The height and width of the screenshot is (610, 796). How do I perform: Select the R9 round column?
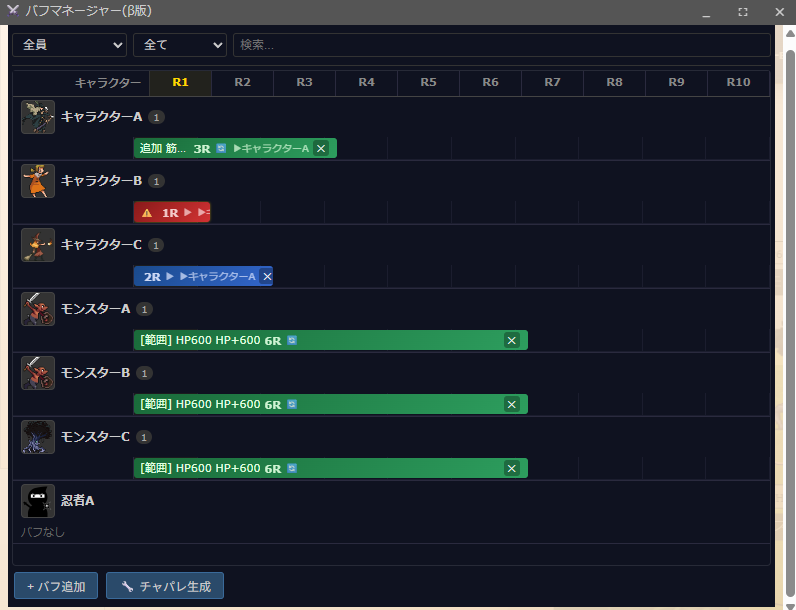coord(676,83)
